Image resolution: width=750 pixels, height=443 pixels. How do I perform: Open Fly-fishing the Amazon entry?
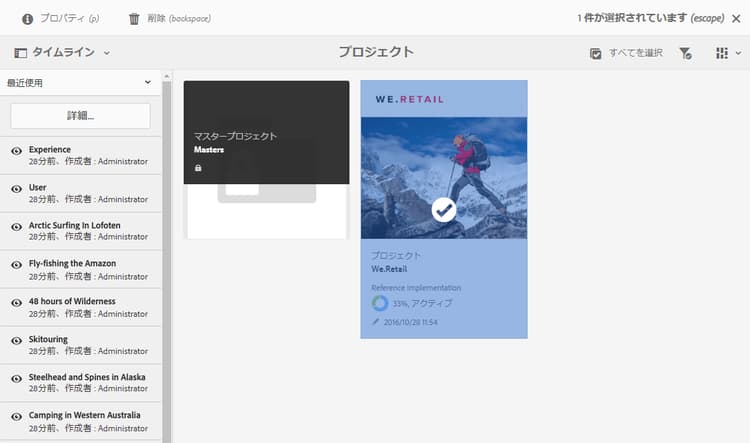80,269
